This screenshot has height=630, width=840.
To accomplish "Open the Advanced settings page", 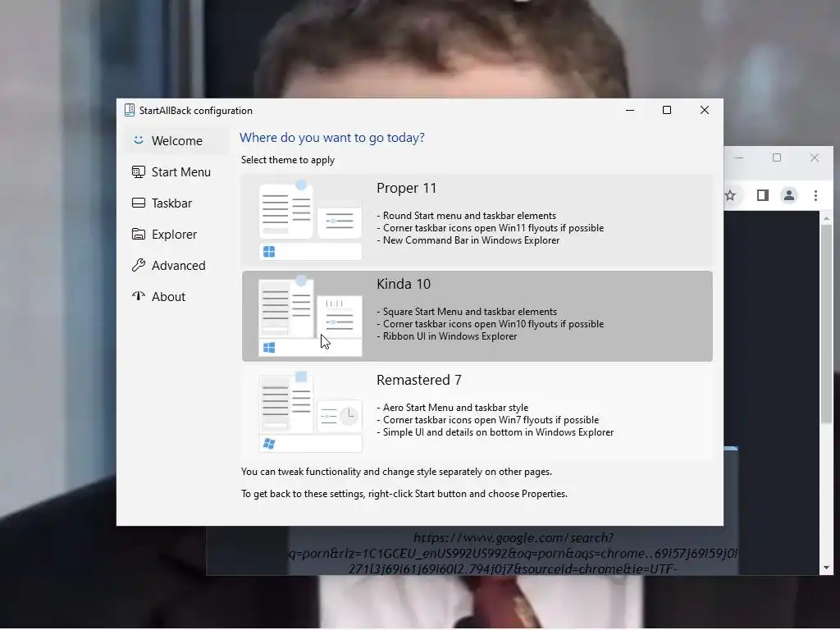I will [x=176, y=265].
